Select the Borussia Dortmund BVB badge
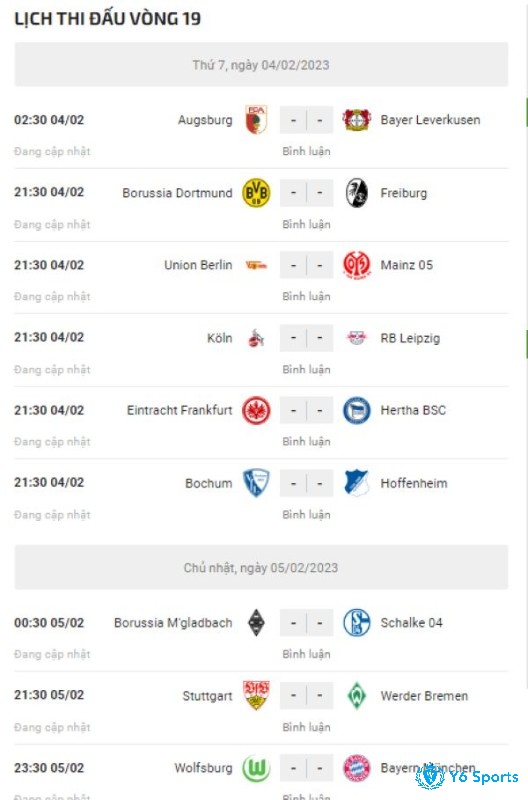 (x=256, y=193)
